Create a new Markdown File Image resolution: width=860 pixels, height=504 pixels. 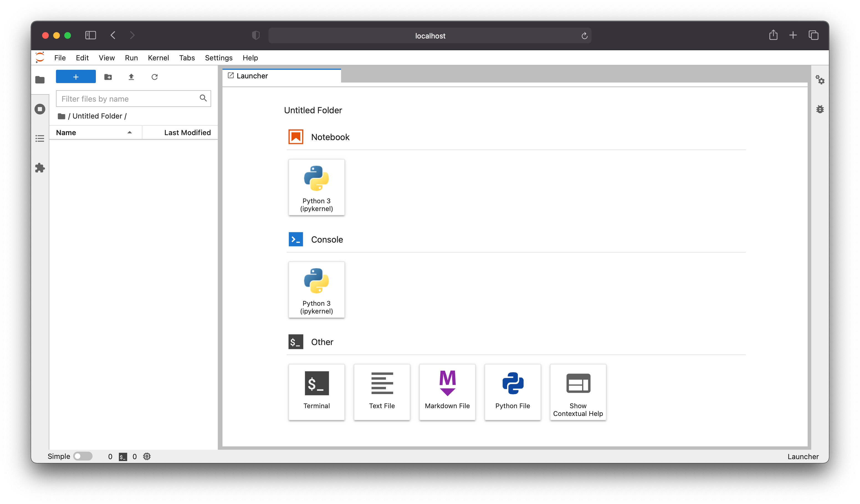click(447, 392)
